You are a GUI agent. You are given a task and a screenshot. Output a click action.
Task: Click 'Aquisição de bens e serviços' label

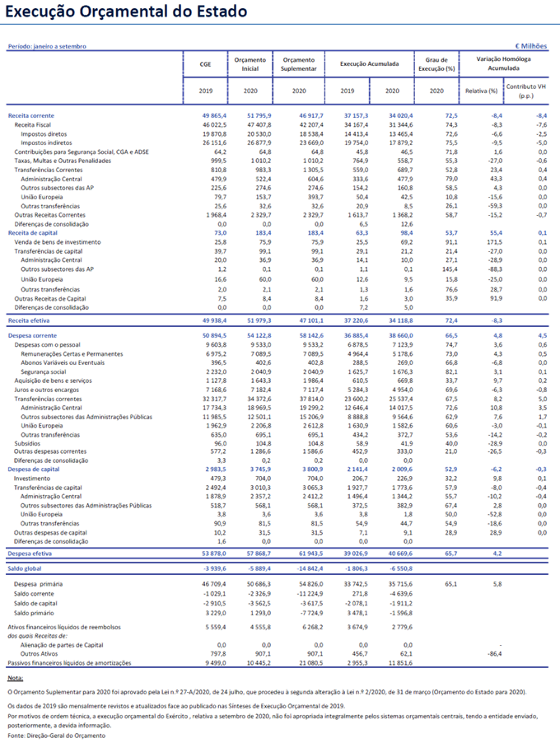point(53,381)
